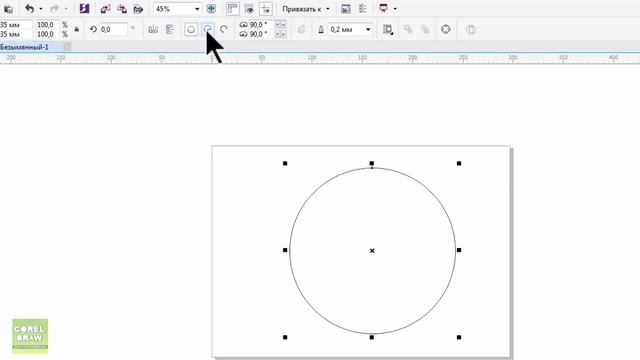The width and height of the screenshot is (640, 360).
Task: Open the Wrap Text options icon
Action: (388, 29)
